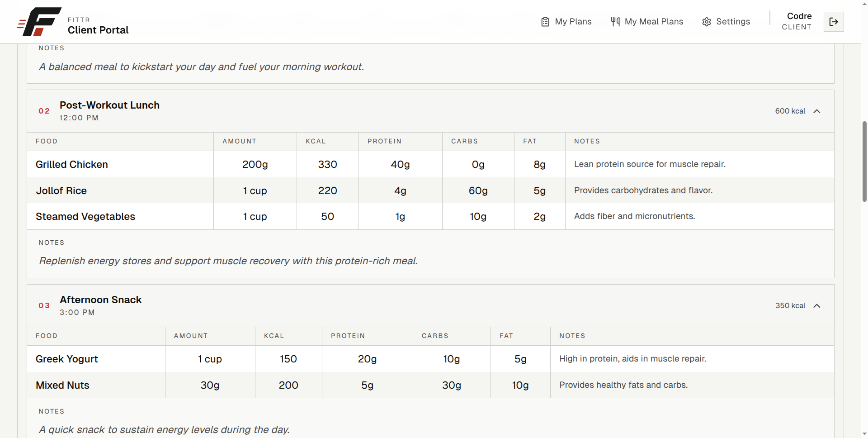Viewport: 868px width, 438px height.
Task: Click the 150 kcal value for Greek Yogurt
Action: [288, 359]
